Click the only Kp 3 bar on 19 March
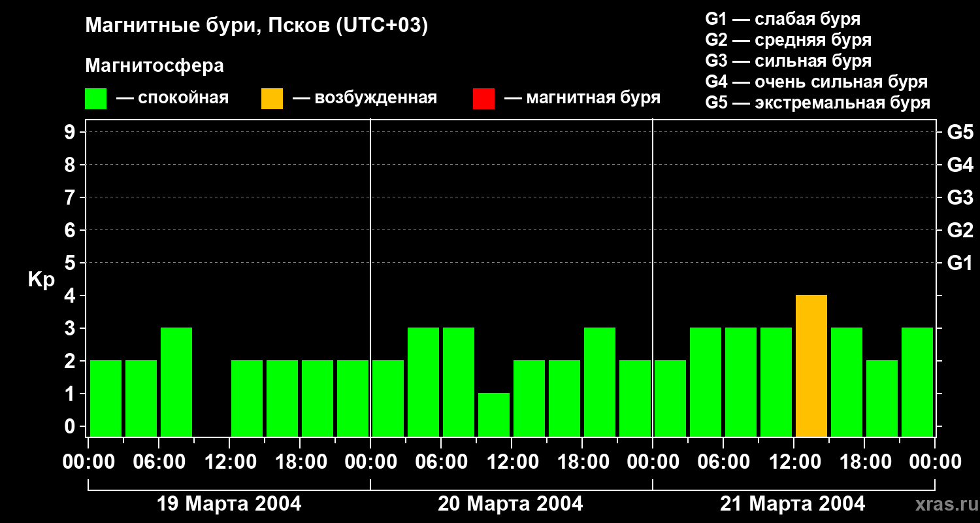 pyautogui.click(x=176, y=382)
